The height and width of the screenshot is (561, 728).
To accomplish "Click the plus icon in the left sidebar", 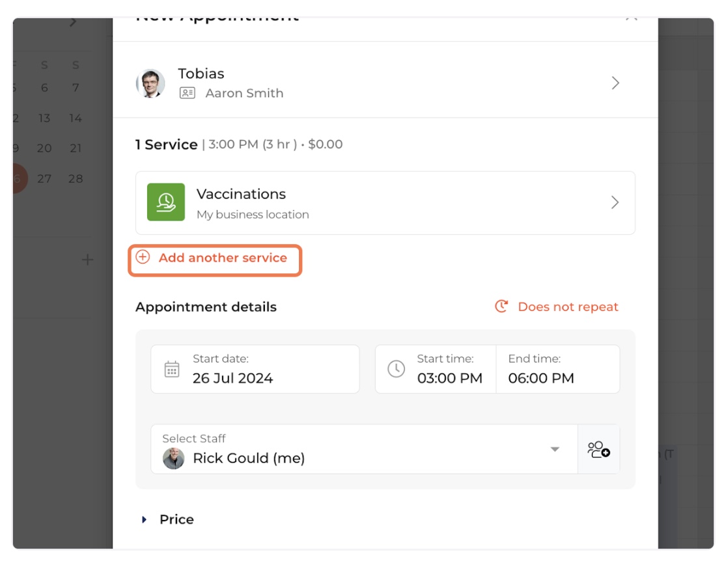I will (x=87, y=260).
